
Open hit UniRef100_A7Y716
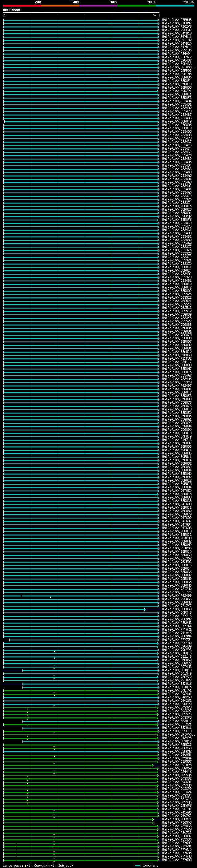(x=177, y=616)
